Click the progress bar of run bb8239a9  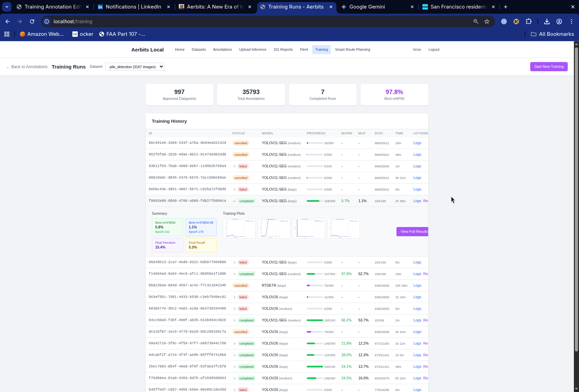(x=315, y=286)
